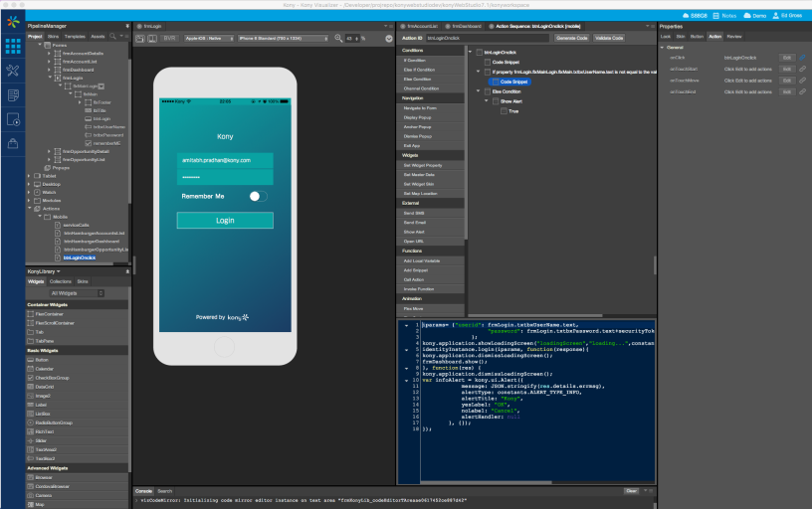Click link icon in the onTouchEnd row
The image size is (812, 509).
click(x=802, y=91)
